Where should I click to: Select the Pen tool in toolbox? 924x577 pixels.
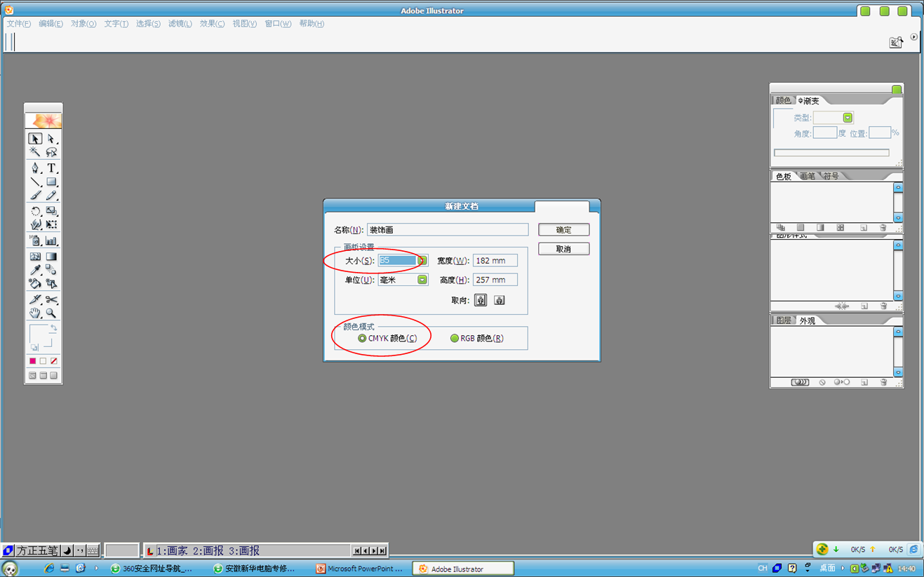point(35,168)
